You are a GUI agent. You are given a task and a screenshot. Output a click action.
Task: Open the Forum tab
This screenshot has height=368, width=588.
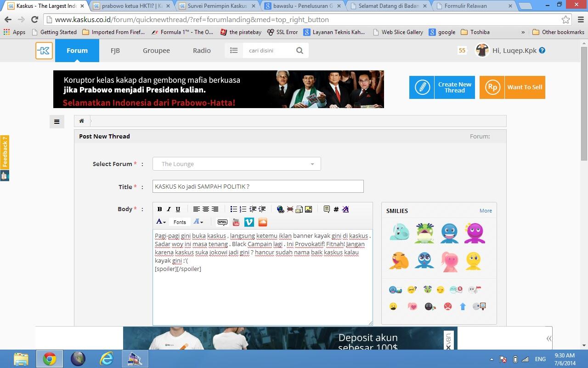(x=77, y=51)
